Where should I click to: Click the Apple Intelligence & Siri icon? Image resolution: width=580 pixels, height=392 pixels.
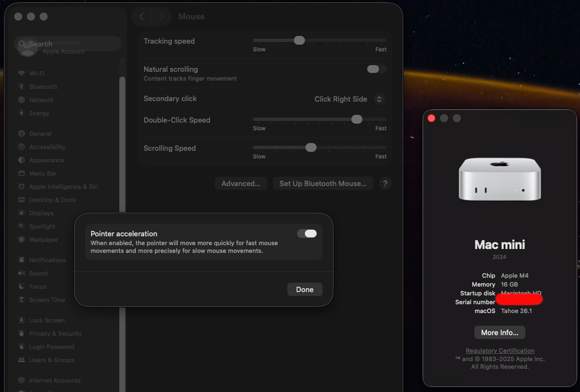click(x=22, y=187)
